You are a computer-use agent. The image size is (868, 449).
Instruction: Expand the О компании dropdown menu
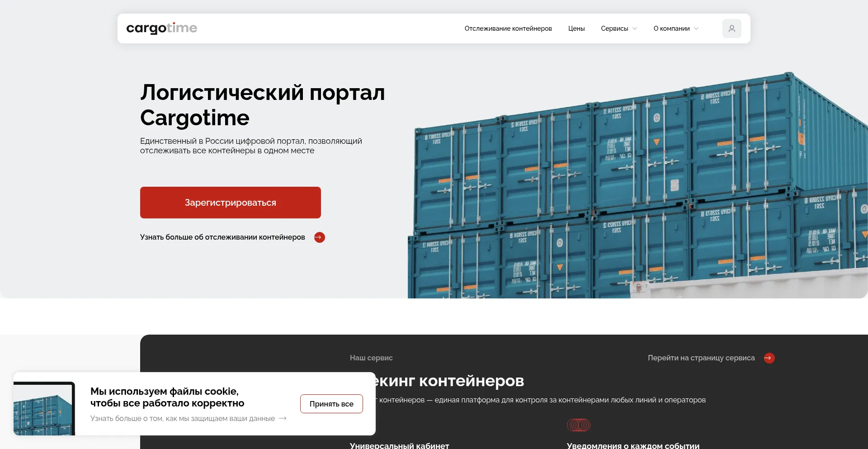coord(675,28)
